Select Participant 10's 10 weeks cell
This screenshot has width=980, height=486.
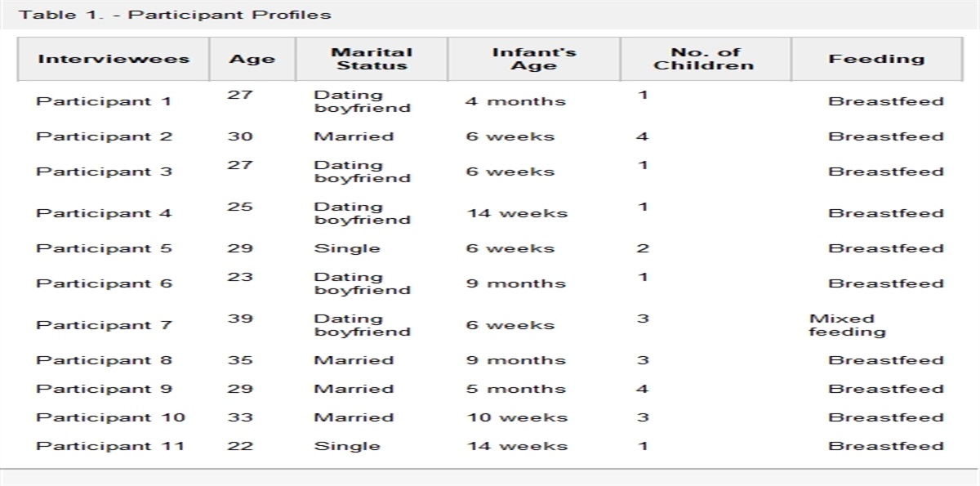(x=516, y=417)
